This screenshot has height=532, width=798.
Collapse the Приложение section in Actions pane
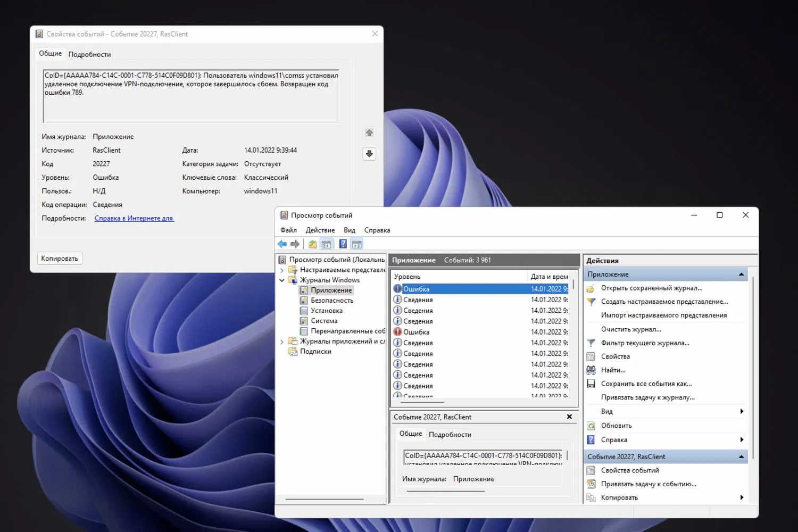click(x=741, y=275)
